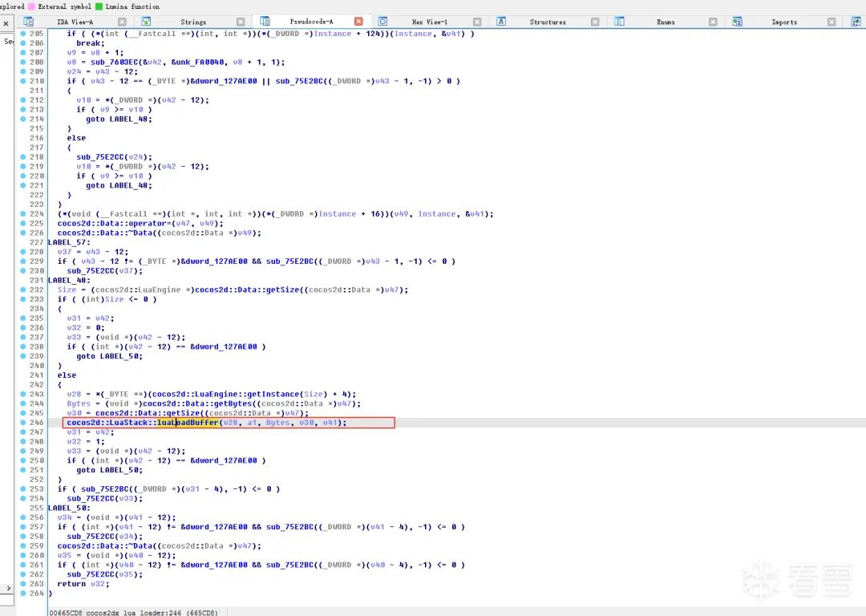This screenshot has width=866, height=616.
Task: Click the standalone A view icon before Structures
Action: (501, 21)
